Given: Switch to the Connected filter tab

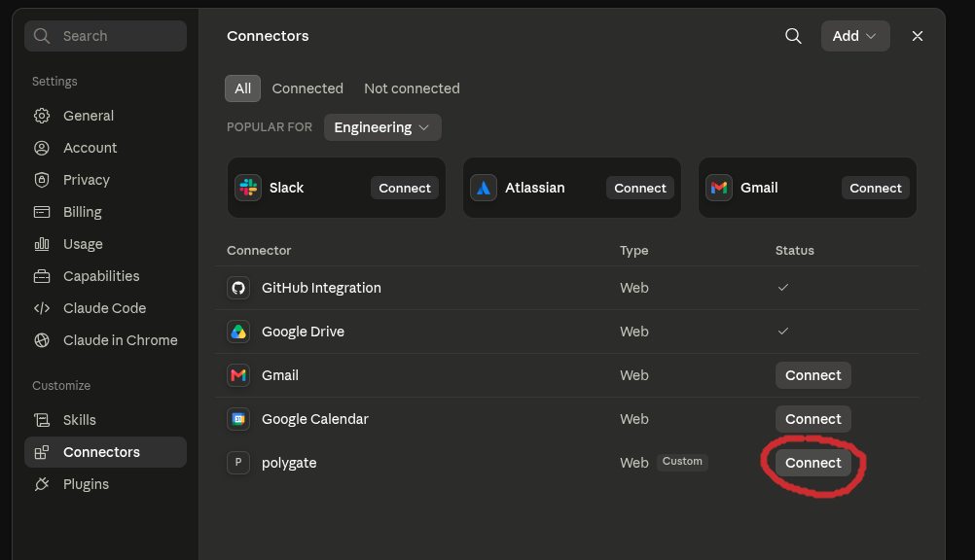Looking at the screenshot, I should click(307, 88).
